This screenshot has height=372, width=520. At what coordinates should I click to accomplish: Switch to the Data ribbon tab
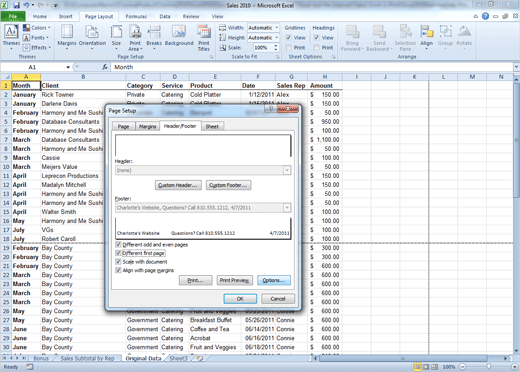pyautogui.click(x=165, y=16)
